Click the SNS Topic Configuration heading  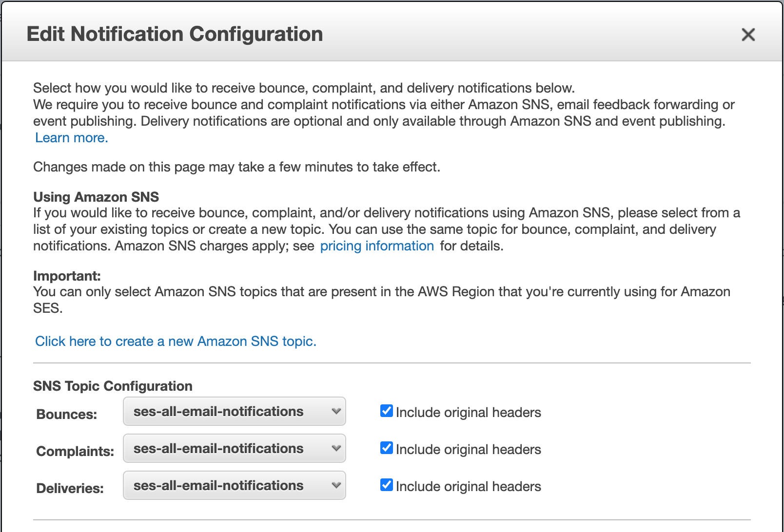113,386
